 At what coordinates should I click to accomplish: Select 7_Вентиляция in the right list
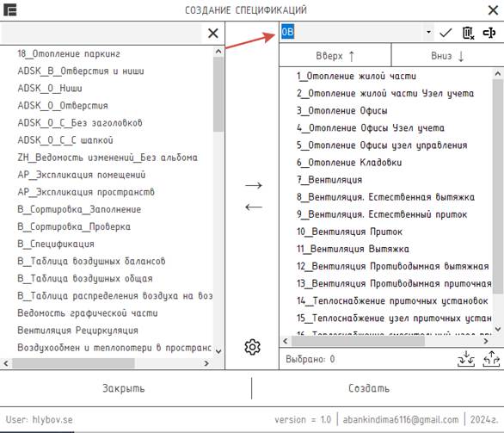coord(329,180)
